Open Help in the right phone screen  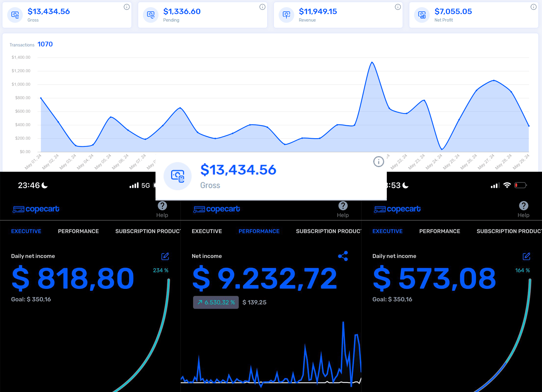click(x=523, y=209)
